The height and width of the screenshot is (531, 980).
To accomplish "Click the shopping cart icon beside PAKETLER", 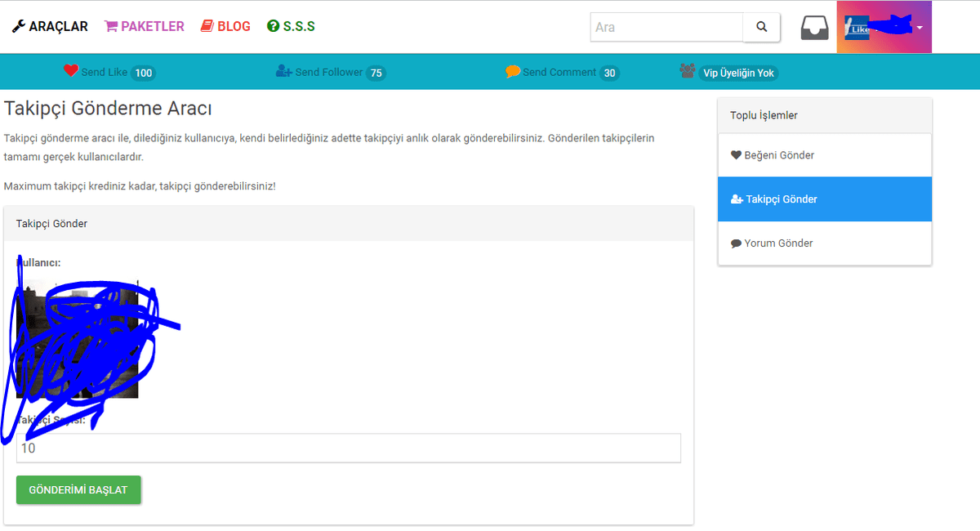I will click(x=111, y=26).
